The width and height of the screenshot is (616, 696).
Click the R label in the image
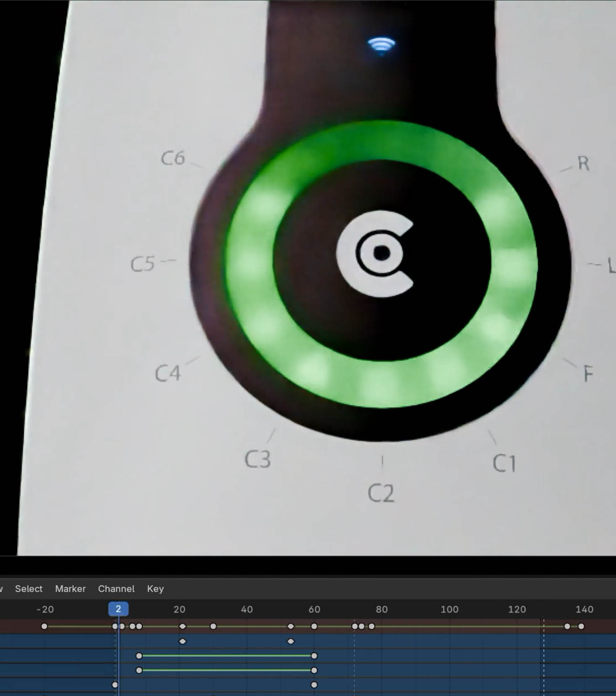click(584, 163)
